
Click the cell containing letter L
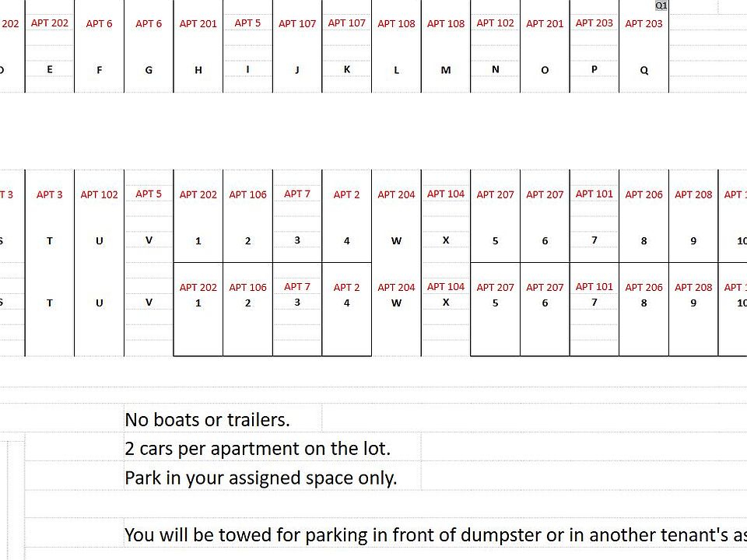396,70
